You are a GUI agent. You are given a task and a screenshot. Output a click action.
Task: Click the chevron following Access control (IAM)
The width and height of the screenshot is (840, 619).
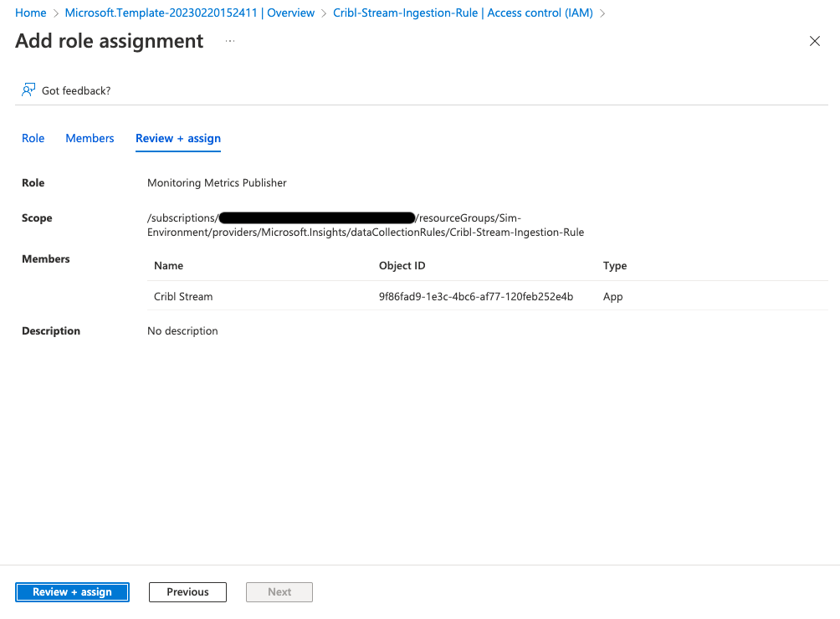point(602,13)
